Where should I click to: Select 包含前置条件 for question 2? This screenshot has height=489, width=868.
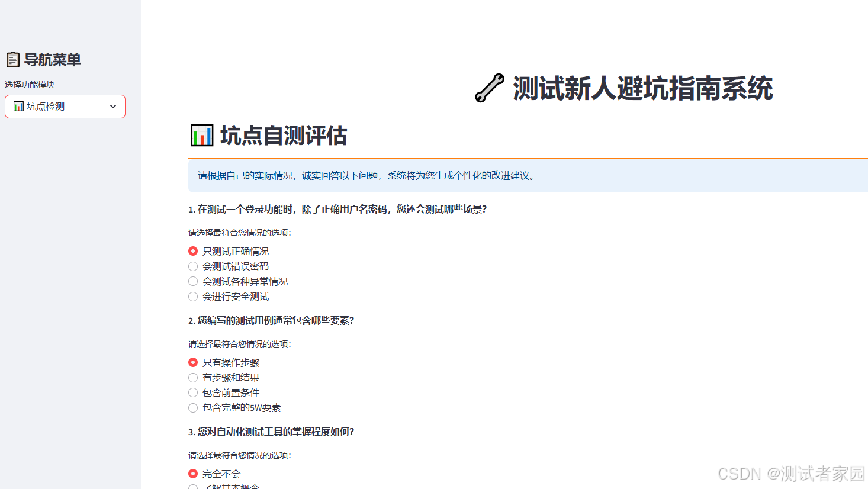click(x=192, y=392)
